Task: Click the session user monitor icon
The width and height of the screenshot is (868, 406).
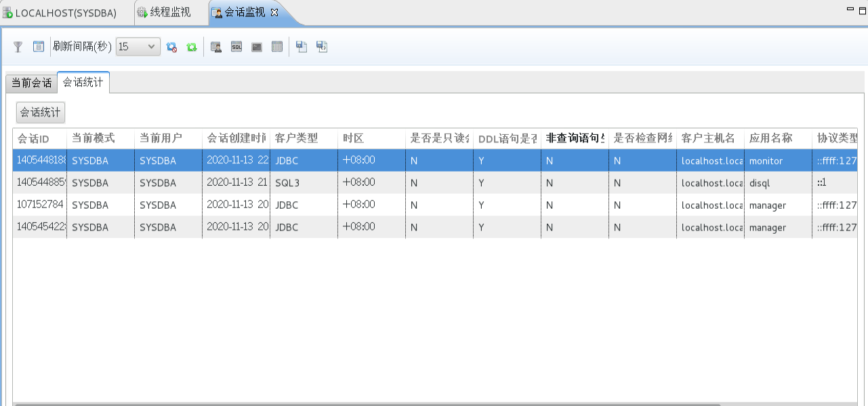Action: tap(216, 47)
